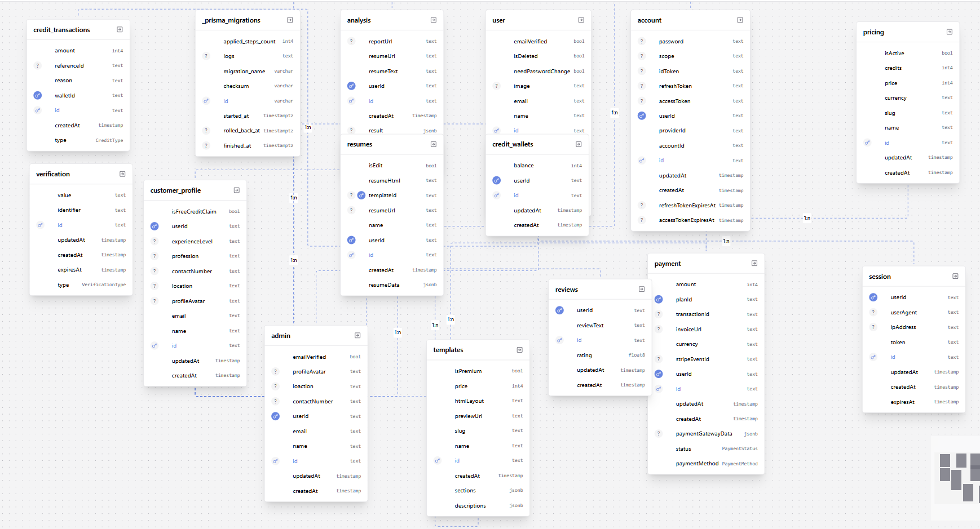Click the customer_profile table header open icon
Image resolution: width=980 pixels, height=529 pixels.
[x=237, y=190]
